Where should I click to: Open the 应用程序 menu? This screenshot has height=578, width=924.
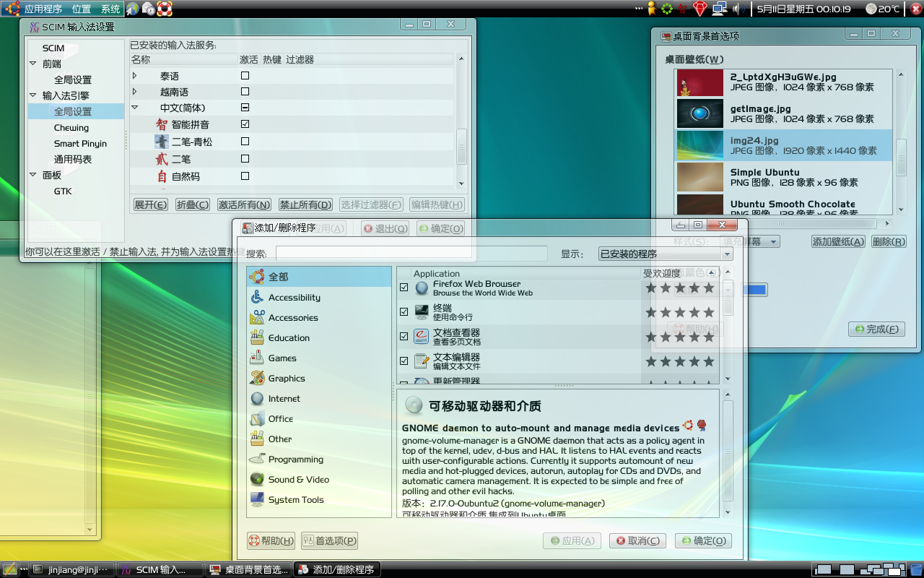click(x=43, y=9)
